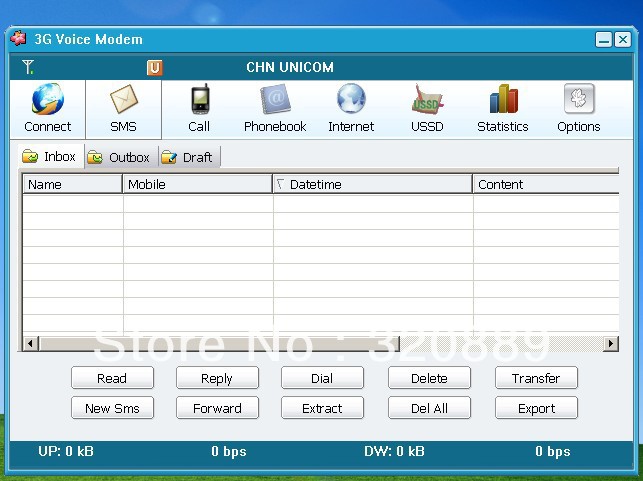Click the Del All button
Image resolution: width=643 pixels, height=481 pixels.
[x=429, y=408]
